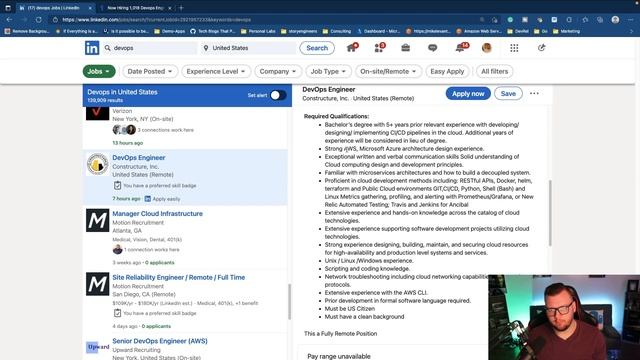Image resolution: width=640 pixels, height=360 pixels.
Task: Click Motion Recruitment logo beside Manager Cloud Infrastructure
Action: pos(98,220)
